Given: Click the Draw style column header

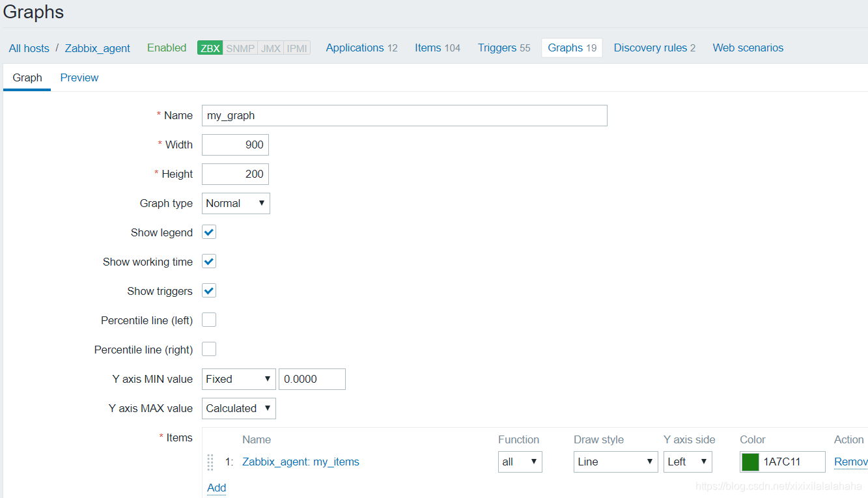Looking at the screenshot, I should 599,439.
